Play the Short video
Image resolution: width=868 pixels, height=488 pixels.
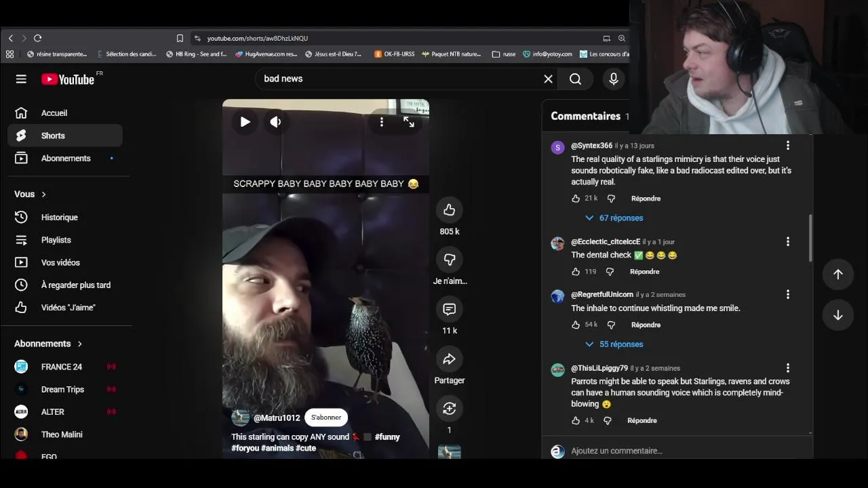coord(245,122)
